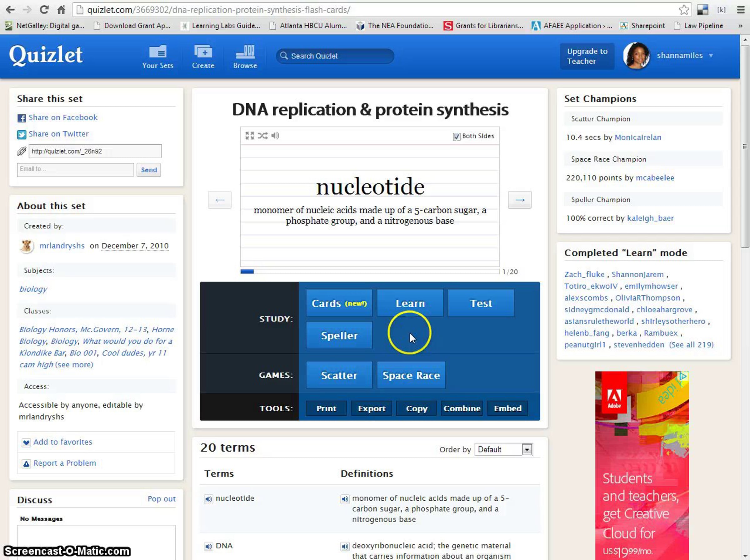Click the Twitter share icon
Screen dimensions: 750x560
pyautogui.click(x=21, y=135)
